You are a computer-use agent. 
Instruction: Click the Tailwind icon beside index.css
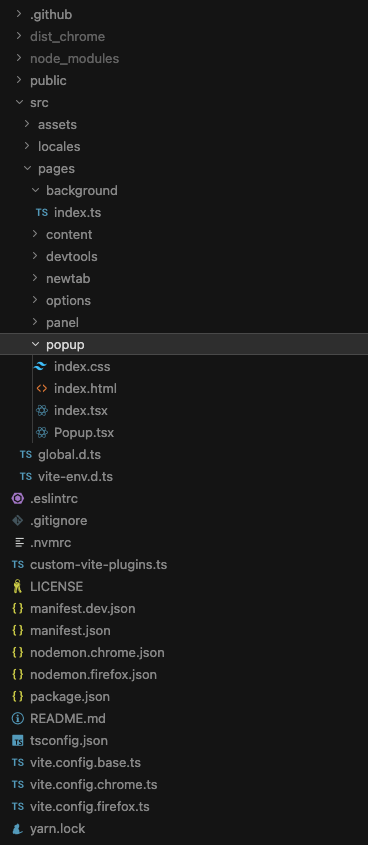(41, 366)
